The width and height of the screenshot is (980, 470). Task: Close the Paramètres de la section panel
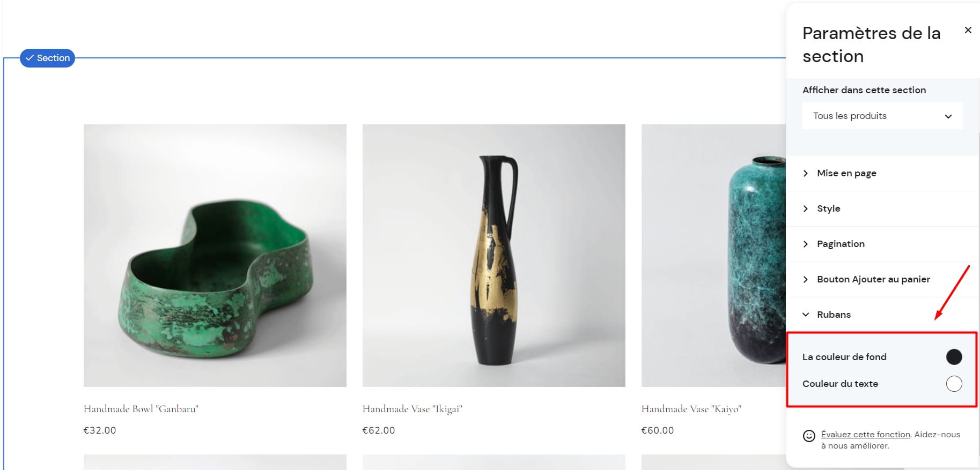[x=968, y=30]
